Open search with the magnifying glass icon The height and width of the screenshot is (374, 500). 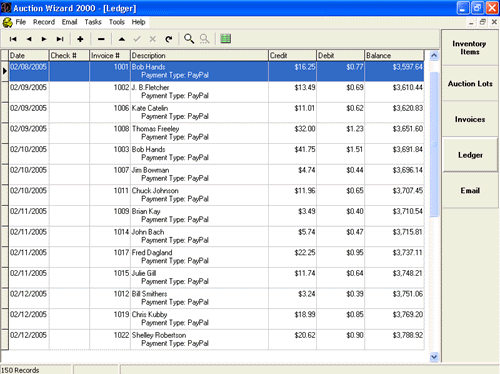click(189, 39)
